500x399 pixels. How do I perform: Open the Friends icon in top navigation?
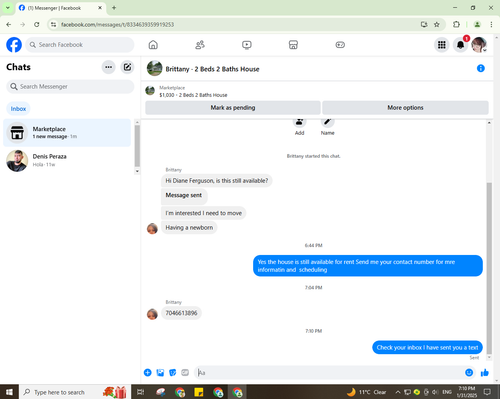click(200, 45)
